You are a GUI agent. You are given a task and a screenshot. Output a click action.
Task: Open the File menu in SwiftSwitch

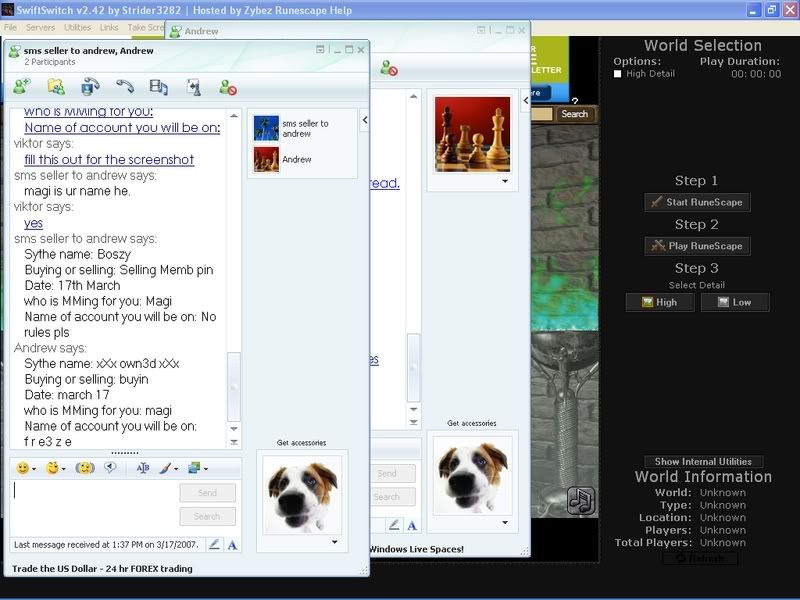[10, 28]
